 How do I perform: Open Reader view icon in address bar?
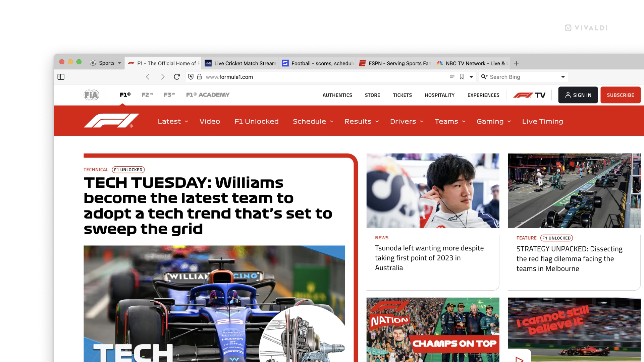[x=452, y=77]
